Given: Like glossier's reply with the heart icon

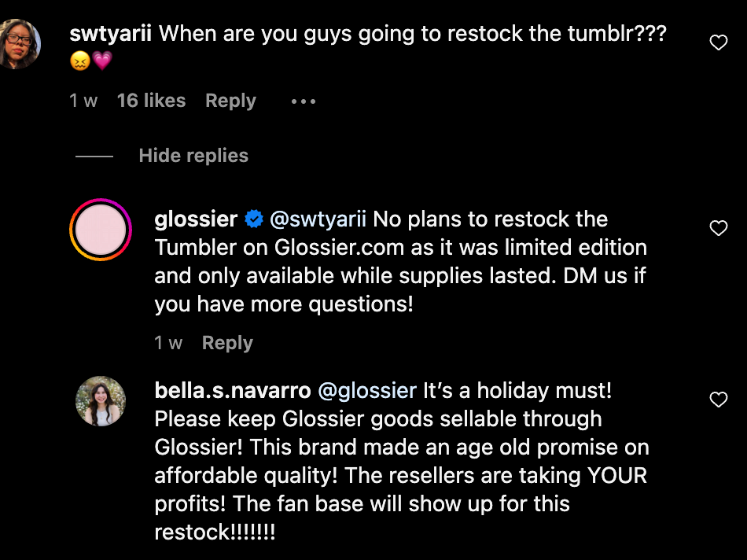Looking at the screenshot, I should 719,228.
